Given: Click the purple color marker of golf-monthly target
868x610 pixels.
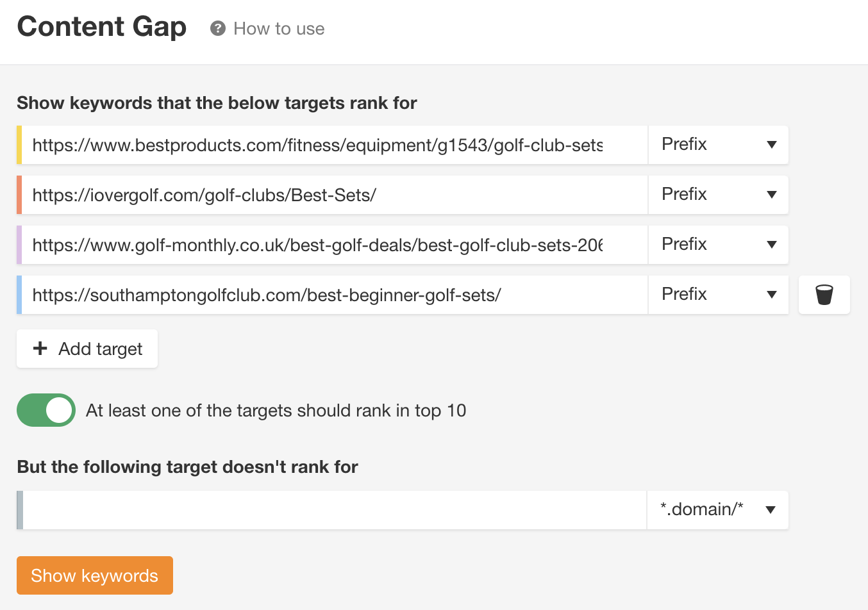Looking at the screenshot, I should tap(19, 245).
